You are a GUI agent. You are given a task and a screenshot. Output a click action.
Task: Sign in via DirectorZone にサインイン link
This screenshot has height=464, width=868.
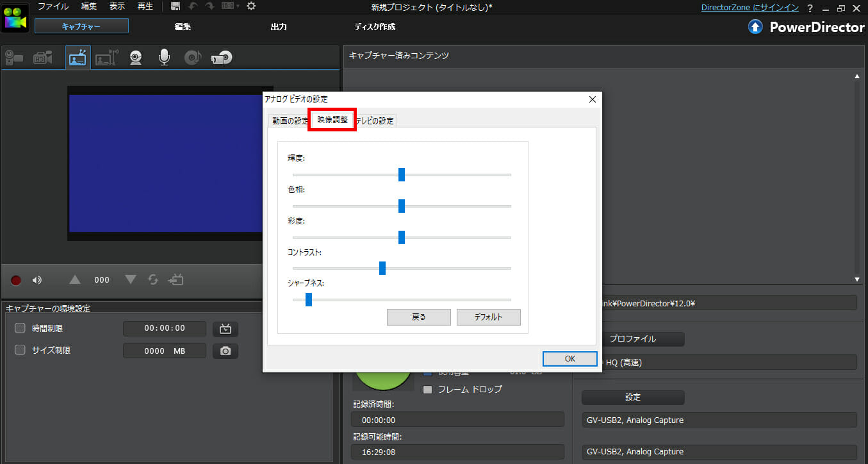click(x=750, y=7)
